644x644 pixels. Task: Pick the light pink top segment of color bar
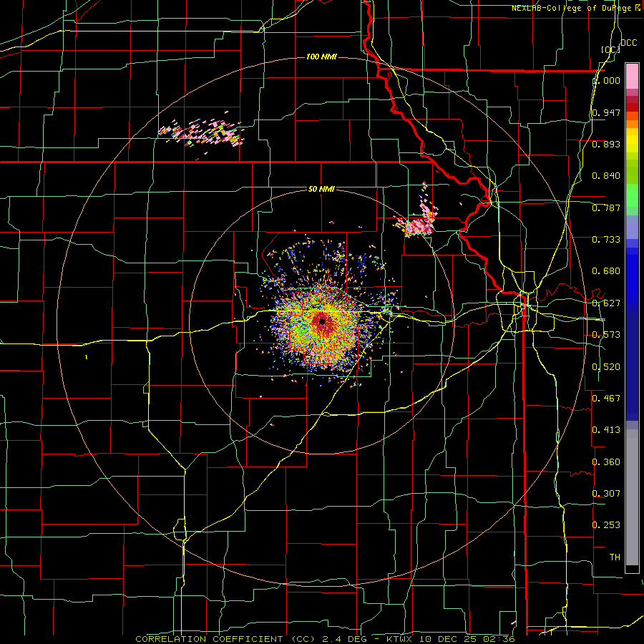632,77
